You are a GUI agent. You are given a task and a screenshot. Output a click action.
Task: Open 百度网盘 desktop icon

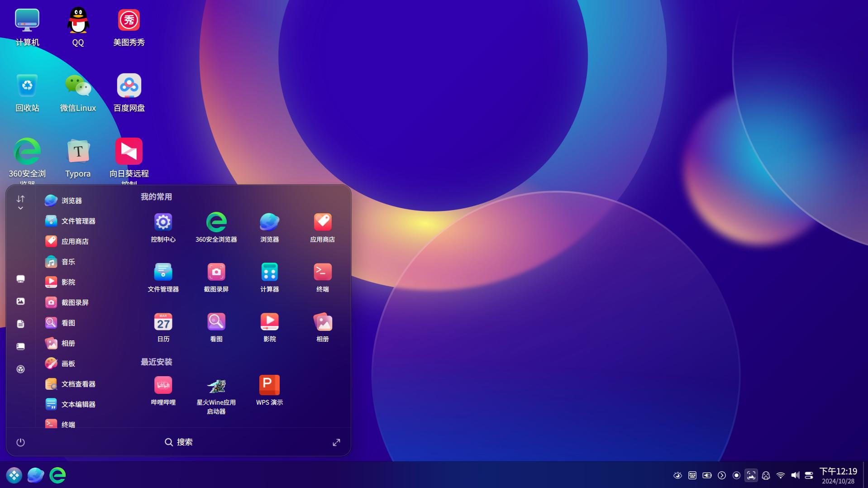(x=129, y=92)
